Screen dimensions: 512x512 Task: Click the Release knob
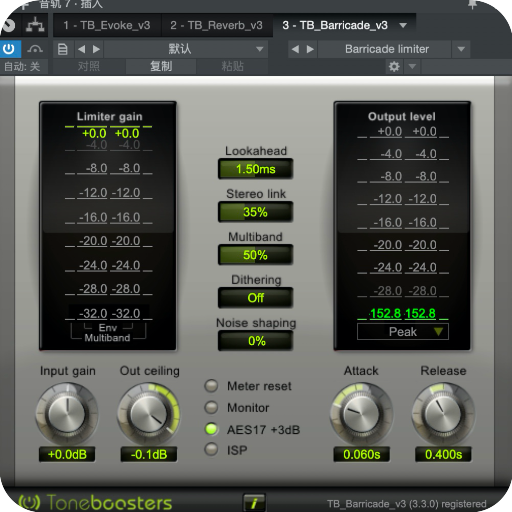pos(443,413)
